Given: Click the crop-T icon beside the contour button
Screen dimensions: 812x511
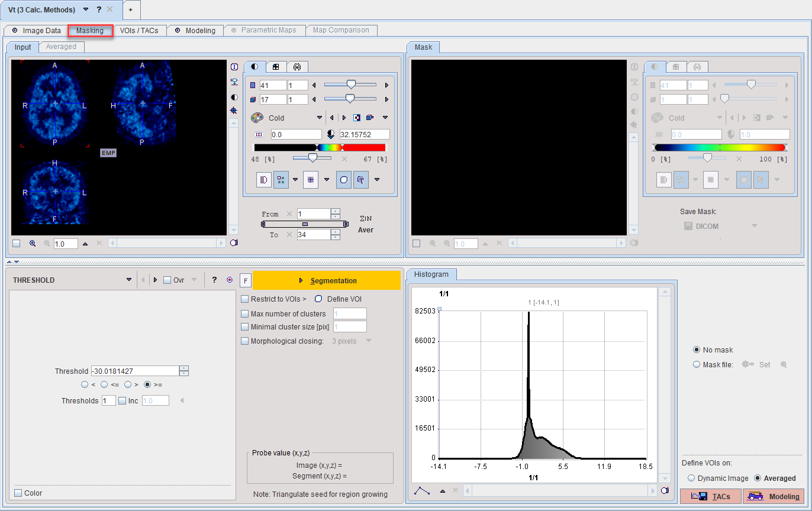Looking at the screenshot, I should 361,180.
